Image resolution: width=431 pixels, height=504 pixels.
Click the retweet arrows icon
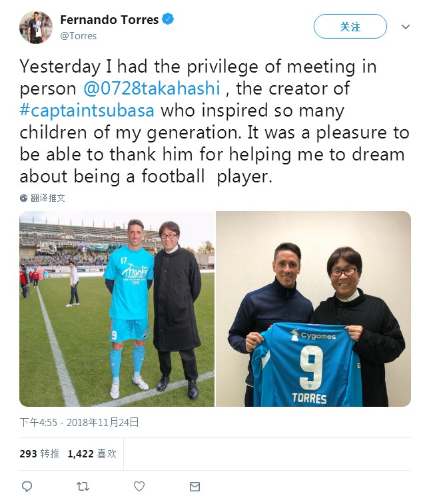coord(83,487)
